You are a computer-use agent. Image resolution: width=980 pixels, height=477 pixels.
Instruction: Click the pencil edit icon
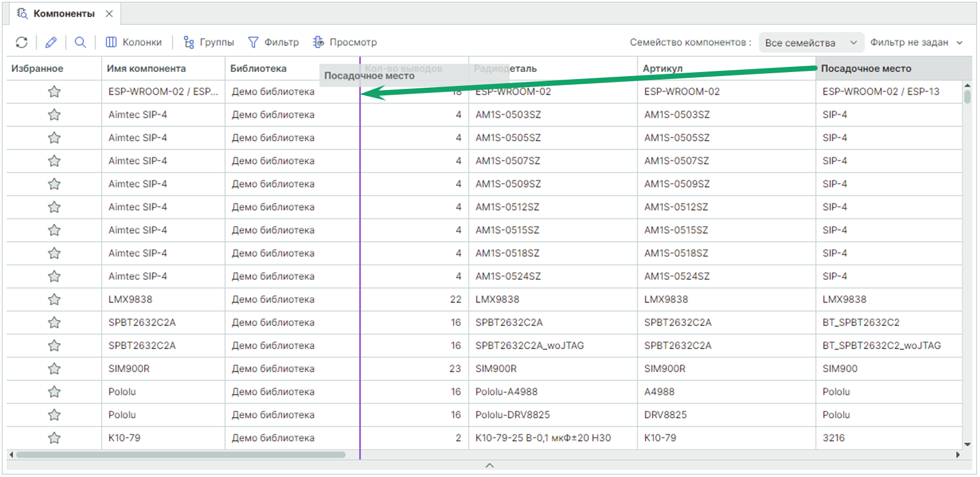coord(51,42)
